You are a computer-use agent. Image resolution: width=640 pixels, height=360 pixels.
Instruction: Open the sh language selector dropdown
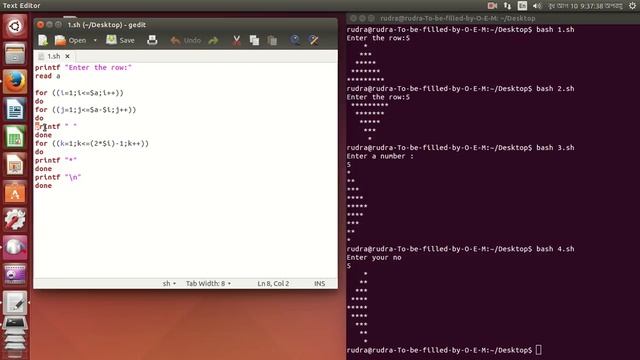[x=169, y=283]
